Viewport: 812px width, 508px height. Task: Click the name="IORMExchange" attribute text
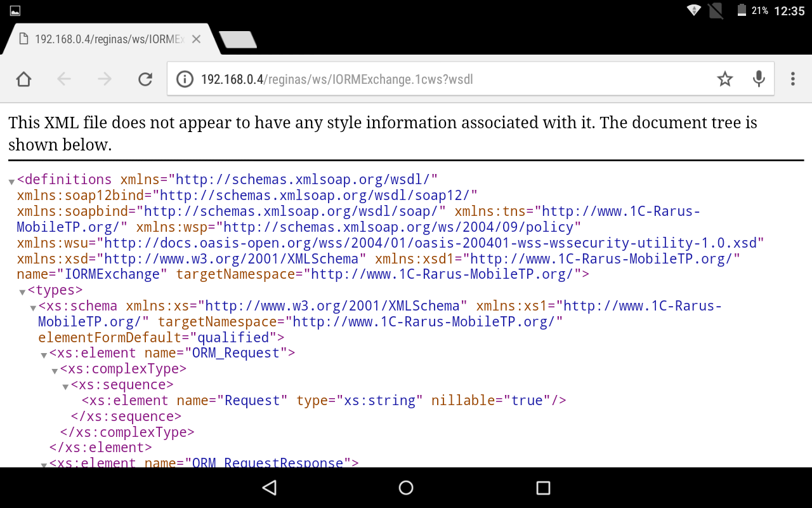[92, 274]
